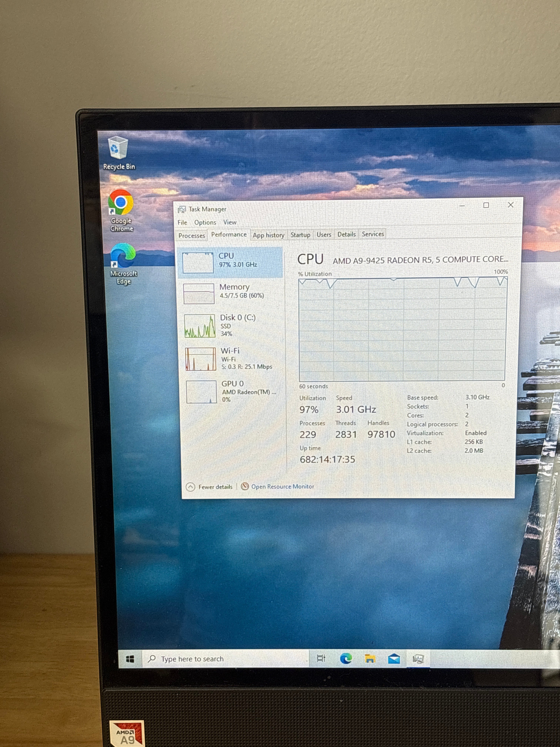Open the Details tab
Image resolution: width=560 pixels, height=747 pixels.
(346, 234)
